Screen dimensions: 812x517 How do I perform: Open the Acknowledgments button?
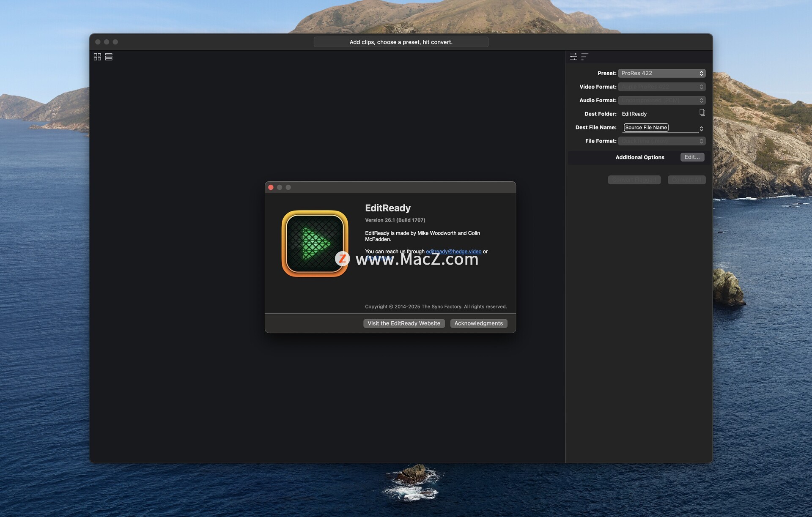pyautogui.click(x=478, y=323)
